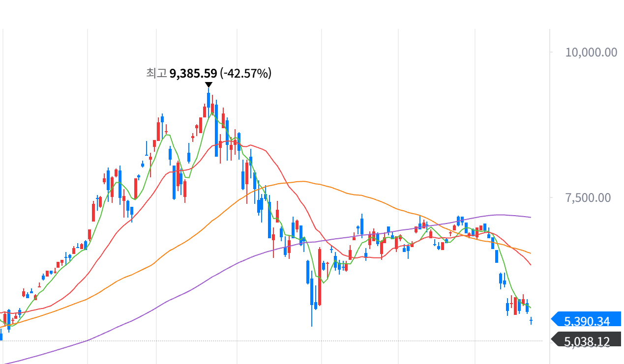Image resolution: width=624 pixels, height=364 pixels.
Task: Click the black triangle peak marker
Action: click(208, 85)
